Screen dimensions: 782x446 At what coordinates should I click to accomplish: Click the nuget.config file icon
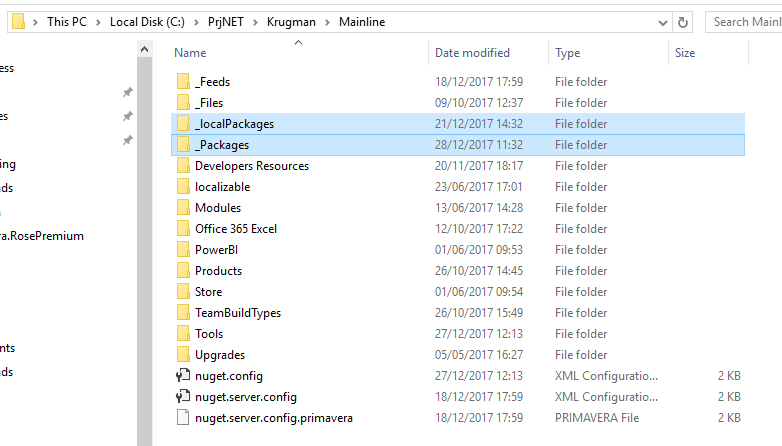[183, 375]
